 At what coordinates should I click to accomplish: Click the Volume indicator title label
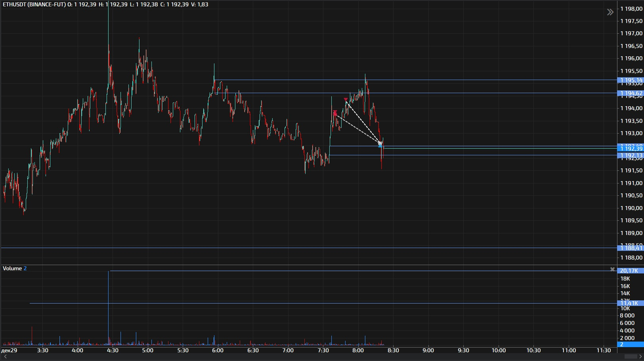[x=12, y=268]
